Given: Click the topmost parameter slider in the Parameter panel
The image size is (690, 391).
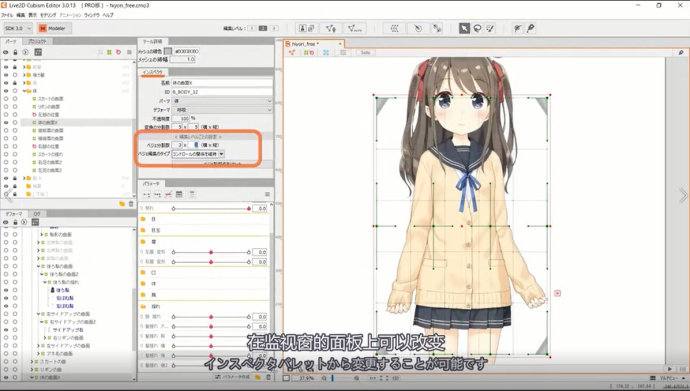Looking at the screenshot, I should click(x=211, y=208).
